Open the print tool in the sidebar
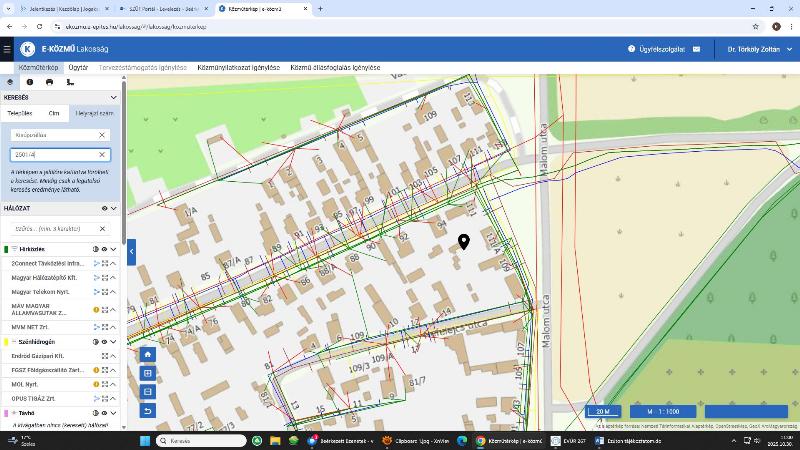 [50, 82]
